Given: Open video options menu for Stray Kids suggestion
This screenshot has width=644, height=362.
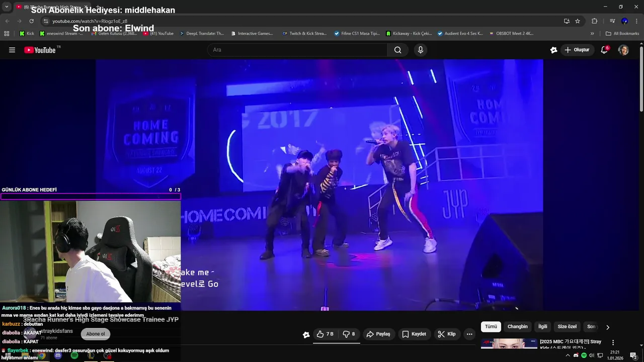Looking at the screenshot, I should pos(613,342).
